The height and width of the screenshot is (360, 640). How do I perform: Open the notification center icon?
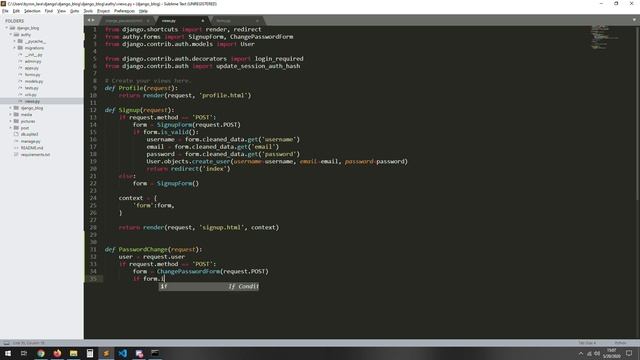629,353
